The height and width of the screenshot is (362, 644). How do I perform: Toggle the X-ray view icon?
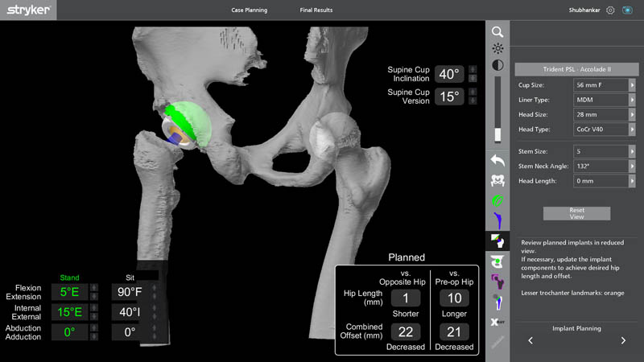[497, 323]
